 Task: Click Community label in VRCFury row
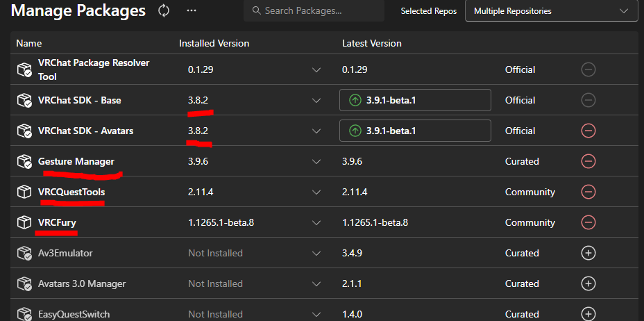tap(529, 223)
